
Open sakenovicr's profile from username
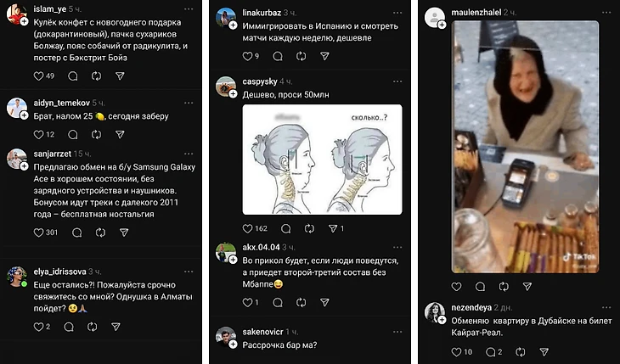coord(262,332)
